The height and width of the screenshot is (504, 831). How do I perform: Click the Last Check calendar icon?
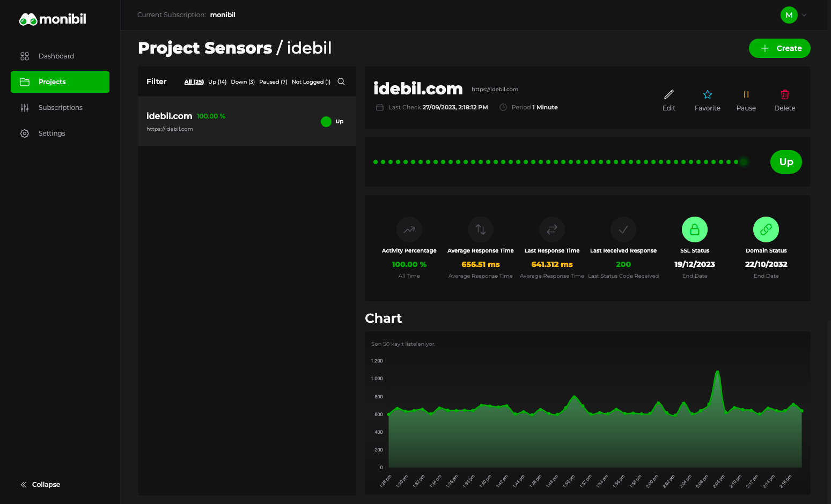click(380, 107)
